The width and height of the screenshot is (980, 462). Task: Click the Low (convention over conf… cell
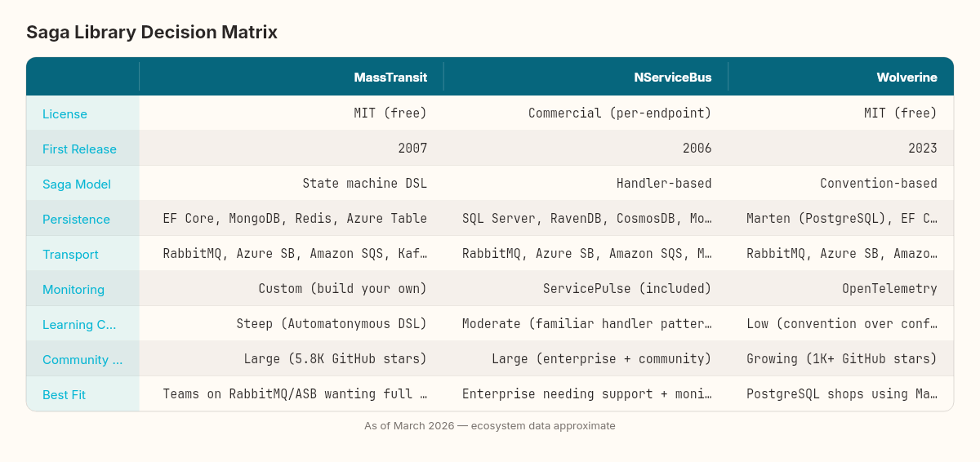pos(842,324)
